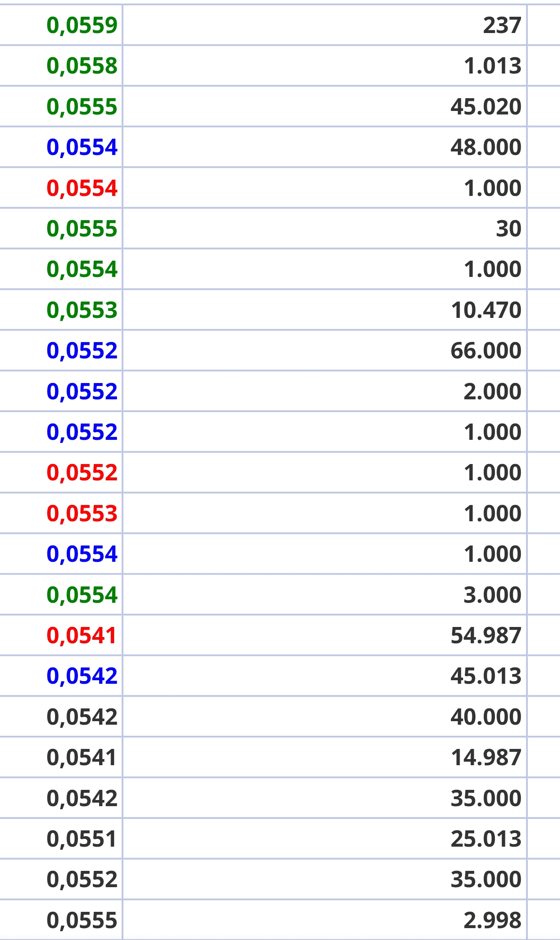Select the volume cell 45.013

(x=486, y=676)
